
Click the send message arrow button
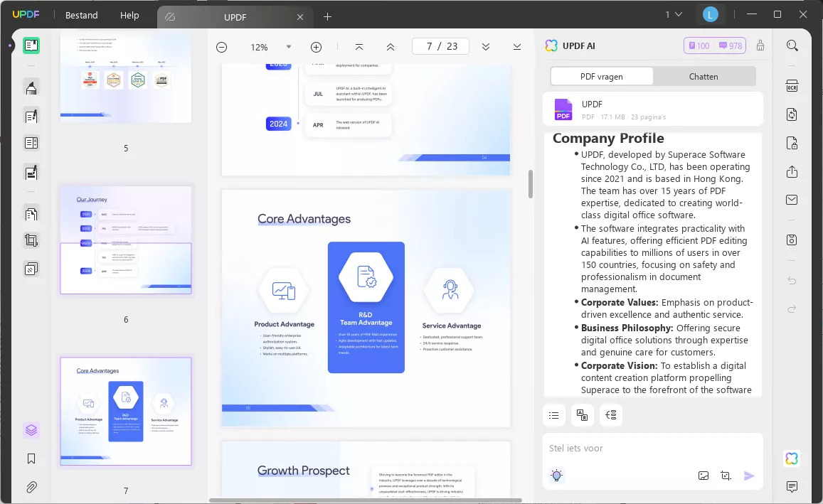point(749,476)
